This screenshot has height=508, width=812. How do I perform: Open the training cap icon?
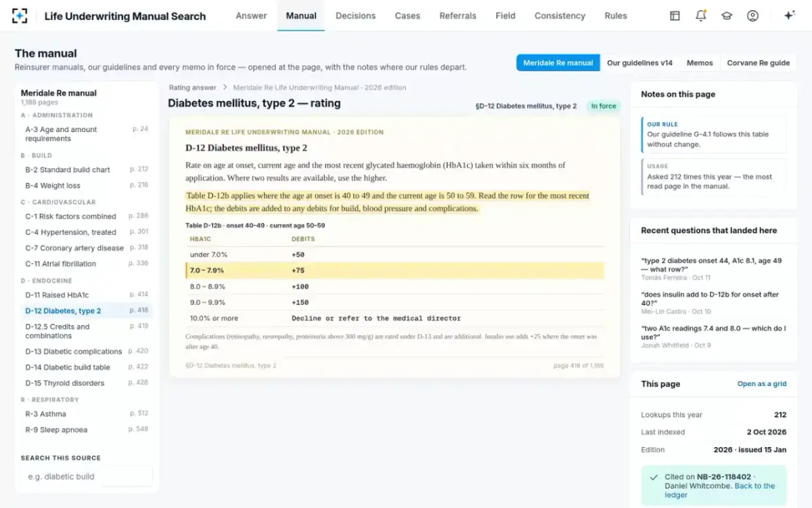point(727,16)
